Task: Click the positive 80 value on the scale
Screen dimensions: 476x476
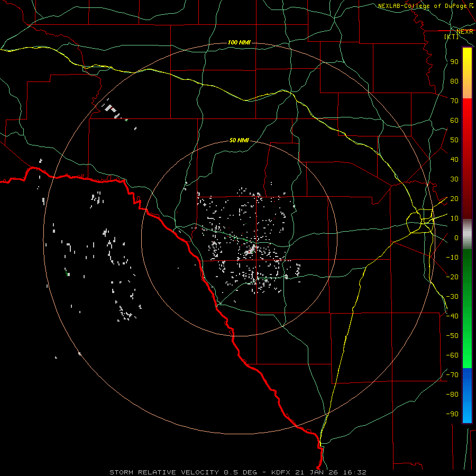Action: tap(454, 81)
